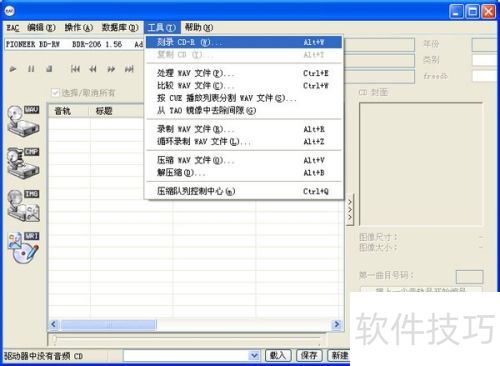
Task: Open the 编辑(E) menu
Action: pos(41,28)
